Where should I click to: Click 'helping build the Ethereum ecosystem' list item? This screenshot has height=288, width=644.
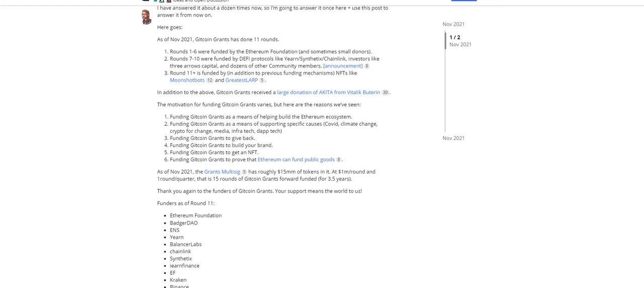pyautogui.click(x=261, y=117)
